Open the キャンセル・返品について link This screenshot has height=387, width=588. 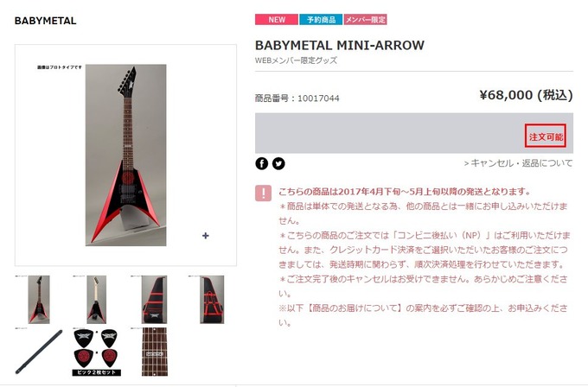[518, 163]
